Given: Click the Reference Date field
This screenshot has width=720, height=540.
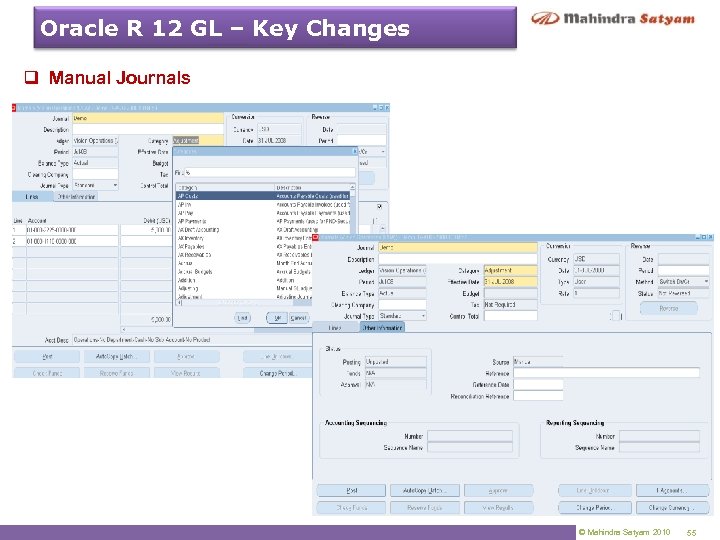Looking at the screenshot, I should [538, 384].
